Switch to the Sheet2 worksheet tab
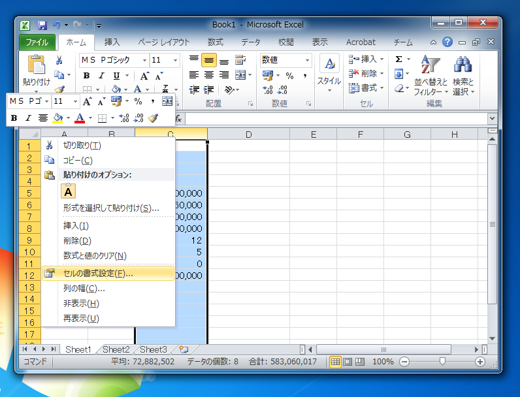 pyautogui.click(x=116, y=349)
